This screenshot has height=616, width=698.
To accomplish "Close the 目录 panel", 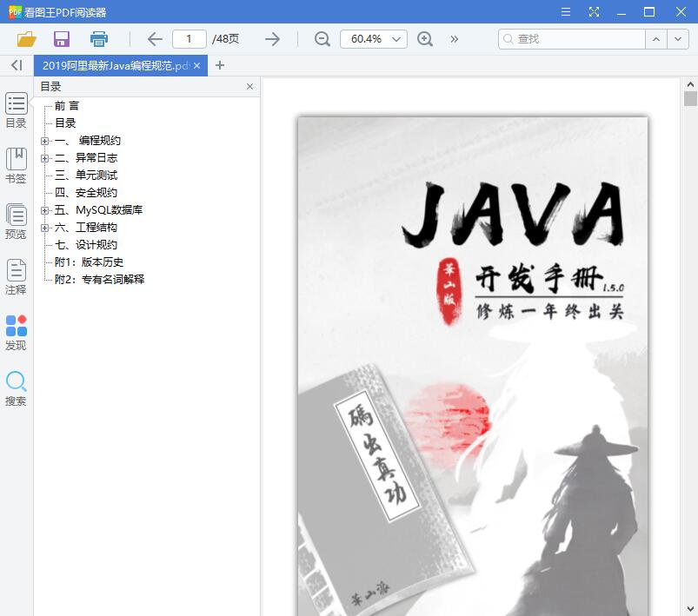I will (249, 86).
